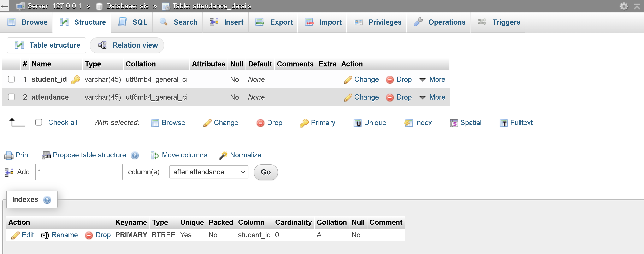This screenshot has height=254, width=644.
Task: Click the Spatial index icon
Action: point(454,123)
